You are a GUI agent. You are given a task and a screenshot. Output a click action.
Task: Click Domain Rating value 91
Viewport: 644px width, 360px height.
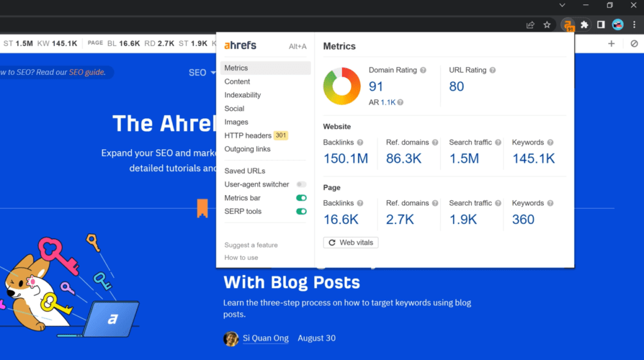tap(376, 87)
